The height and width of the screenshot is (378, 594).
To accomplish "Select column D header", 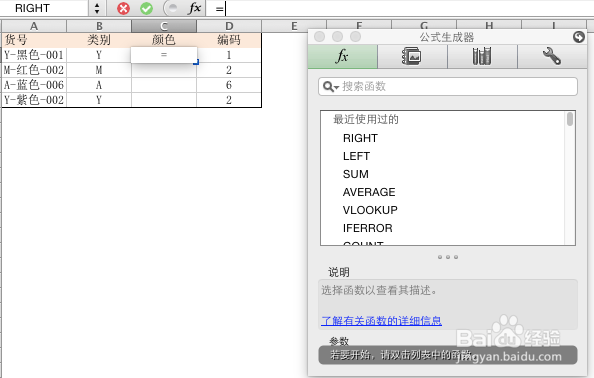I will [x=229, y=26].
